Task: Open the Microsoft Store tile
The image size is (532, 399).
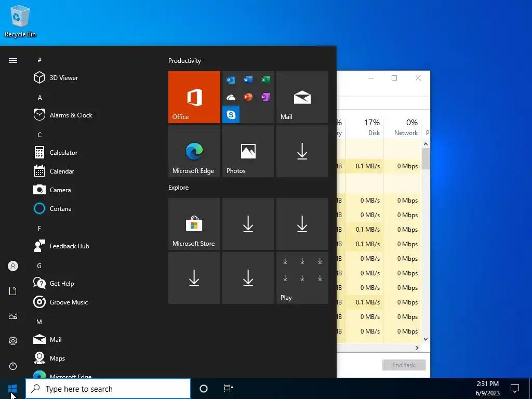Action: coord(194,224)
